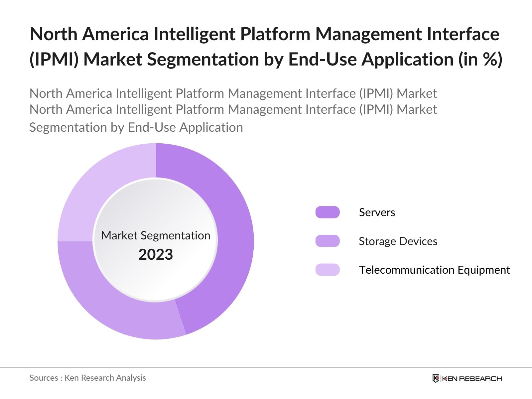Click the Market Segmentation center label
The width and height of the screenshot is (532, 399).
pos(156,235)
